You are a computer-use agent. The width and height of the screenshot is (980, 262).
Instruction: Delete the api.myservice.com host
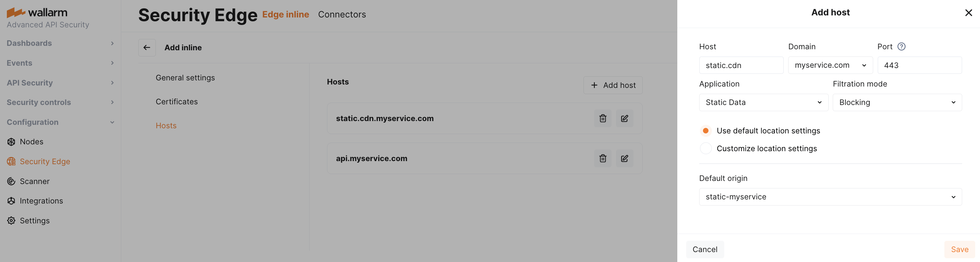point(603,158)
